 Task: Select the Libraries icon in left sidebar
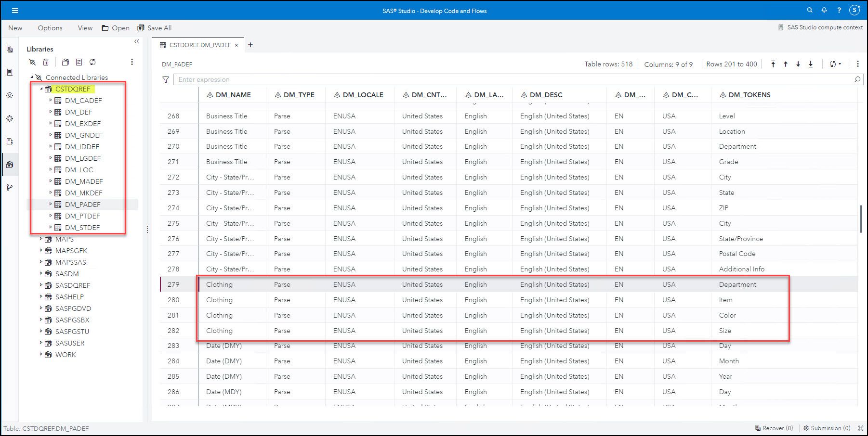click(9, 165)
